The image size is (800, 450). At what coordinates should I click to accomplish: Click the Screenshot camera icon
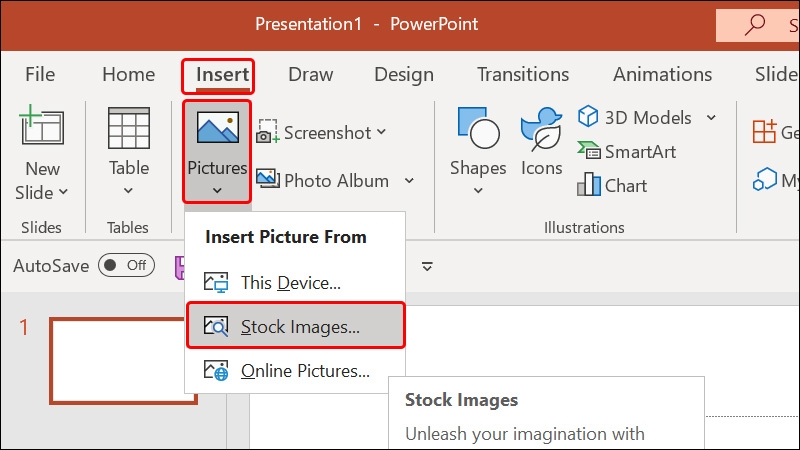[267, 132]
